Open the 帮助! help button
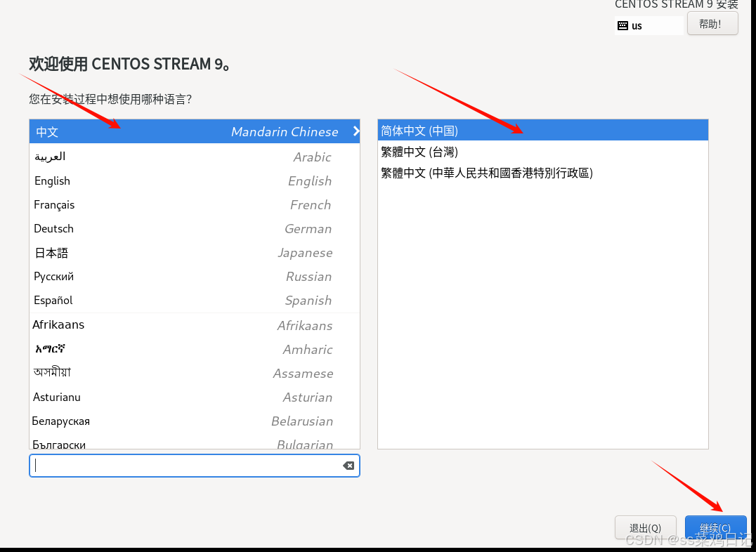Screen dimensions: 756x552 712,24
